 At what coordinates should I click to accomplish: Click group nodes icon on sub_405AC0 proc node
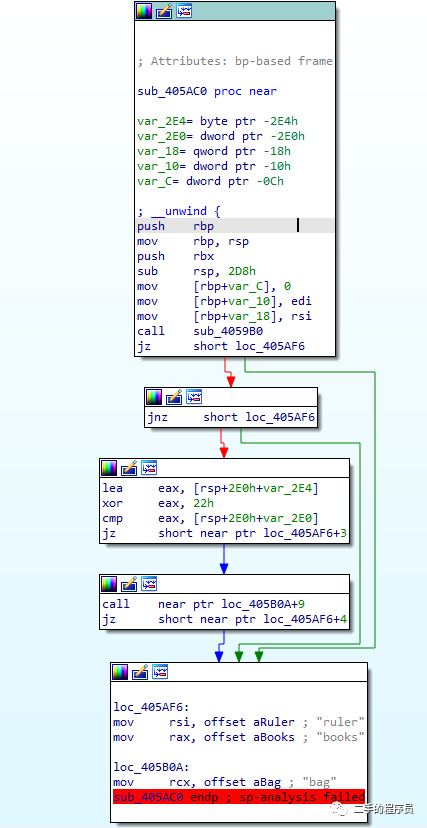[184, 11]
